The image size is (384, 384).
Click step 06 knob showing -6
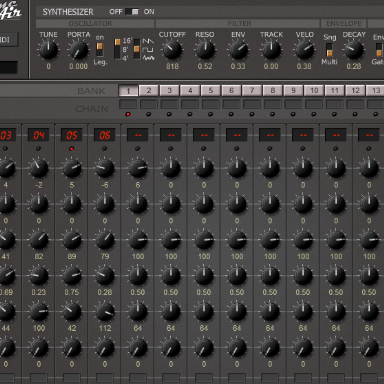[x=105, y=168]
